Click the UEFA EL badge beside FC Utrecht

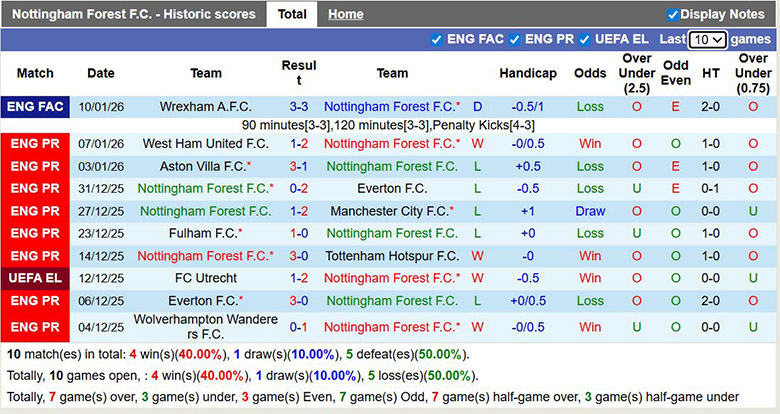35,278
